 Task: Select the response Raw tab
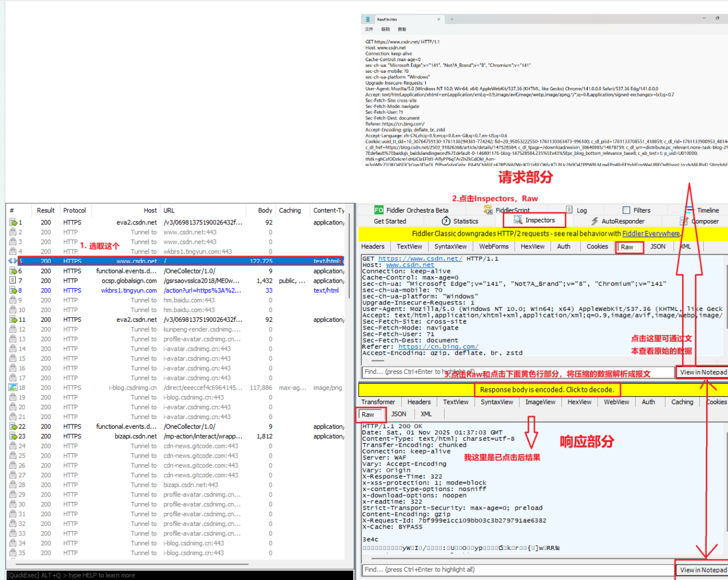(368, 415)
